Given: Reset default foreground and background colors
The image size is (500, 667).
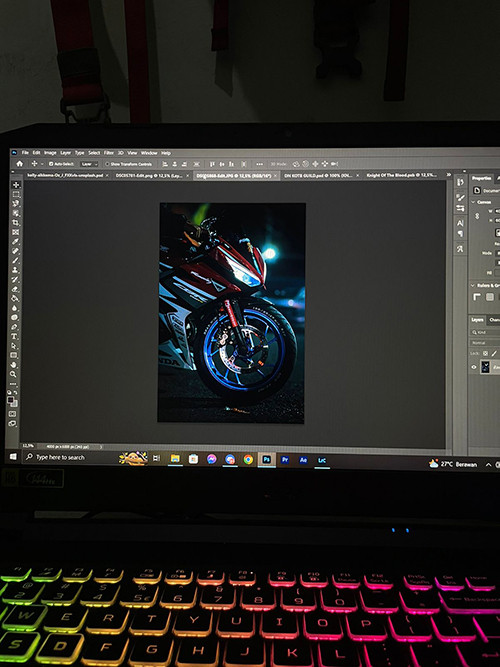Looking at the screenshot, I should tap(11, 392).
